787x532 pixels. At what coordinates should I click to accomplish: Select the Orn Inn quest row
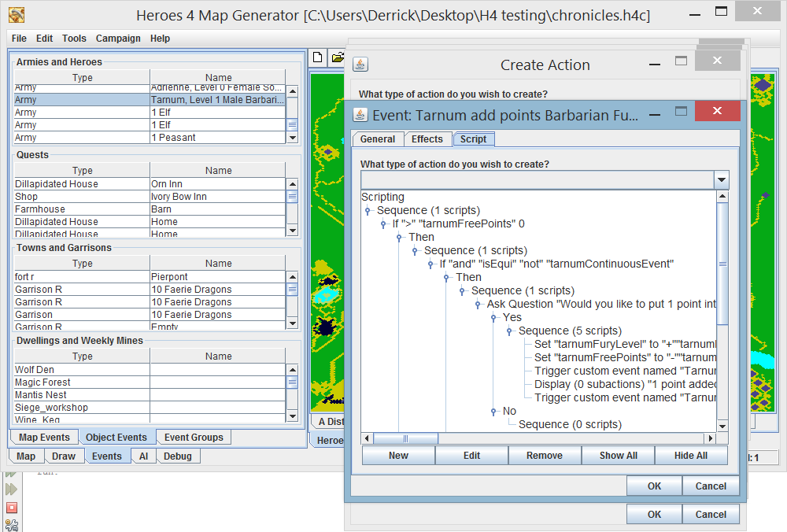150,184
